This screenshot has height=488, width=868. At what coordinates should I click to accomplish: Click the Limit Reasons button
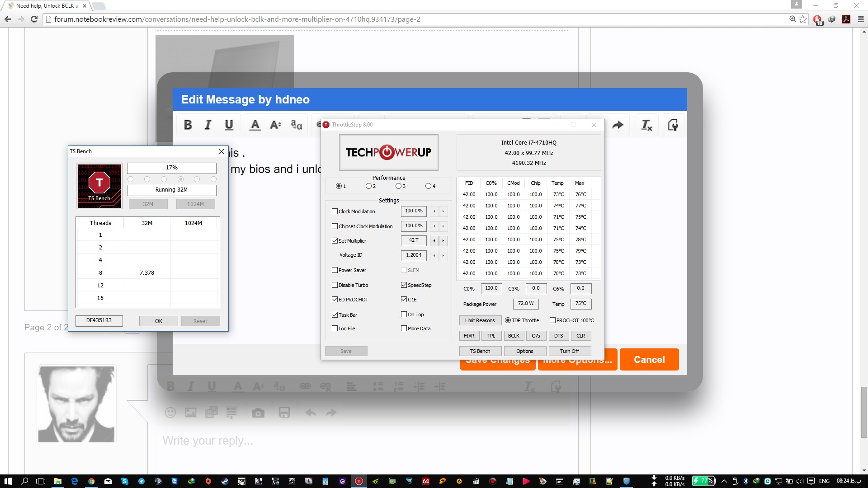click(x=480, y=320)
